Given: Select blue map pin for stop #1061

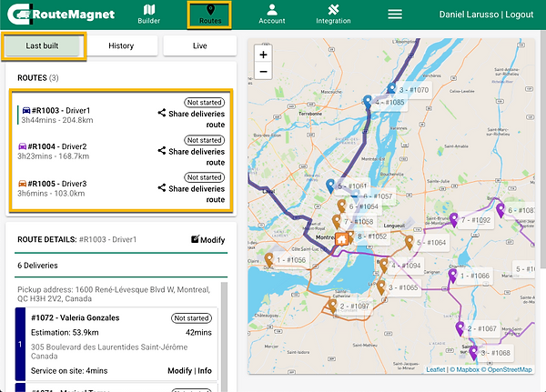Looking at the screenshot, I should point(330,186).
